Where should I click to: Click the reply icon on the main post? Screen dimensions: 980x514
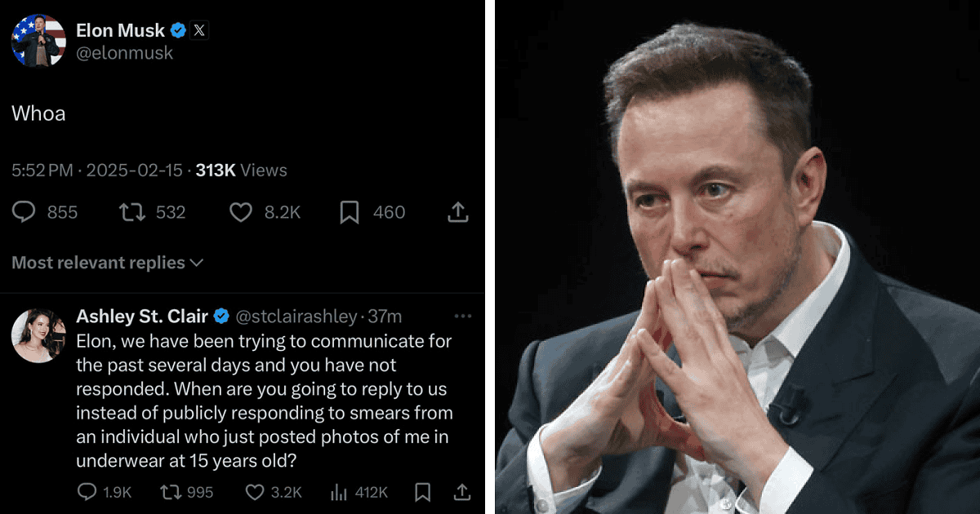tap(24, 212)
